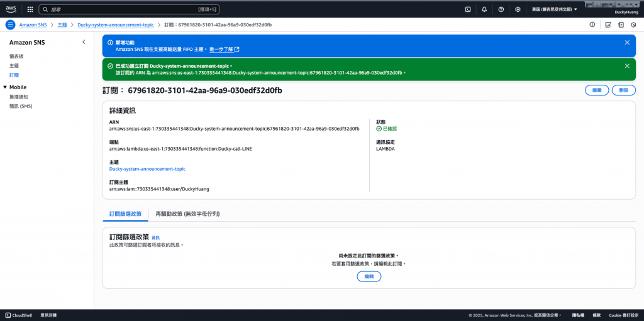Open the DuckyHuang account menu

click(x=626, y=13)
